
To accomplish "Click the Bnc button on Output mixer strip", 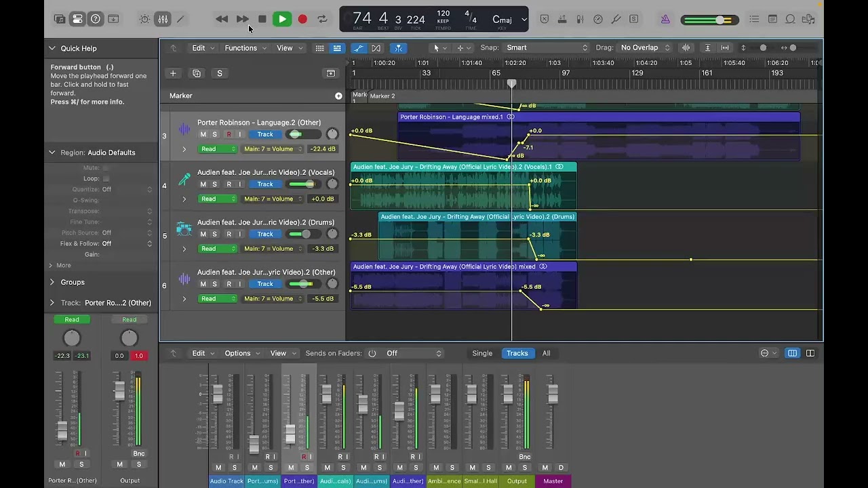I will tap(525, 457).
